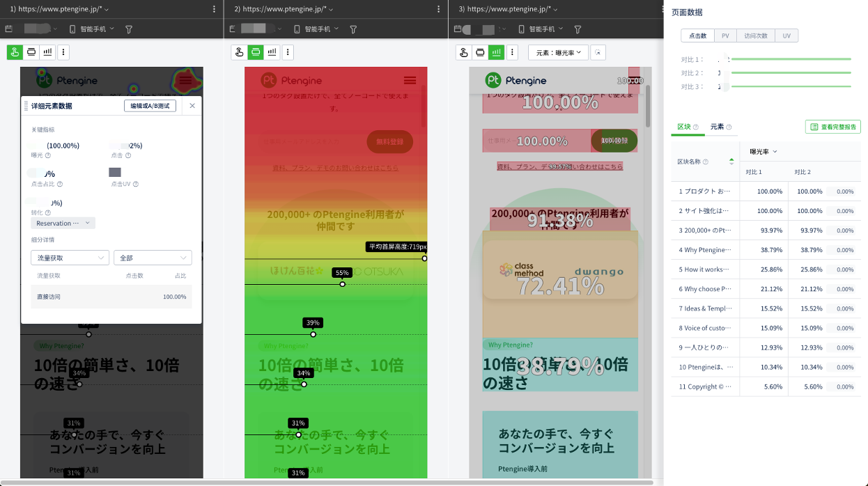This screenshot has height=486, width=868.
Task: Activate click heatmap icon in panel 2
Action: pos(239,52)
